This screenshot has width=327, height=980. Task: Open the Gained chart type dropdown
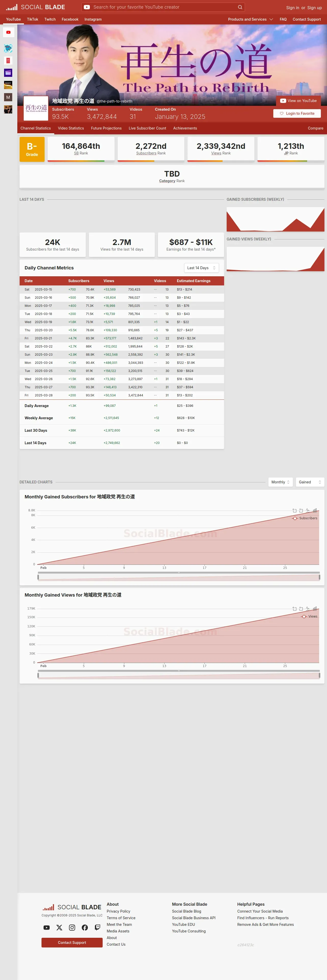point(310,482)
